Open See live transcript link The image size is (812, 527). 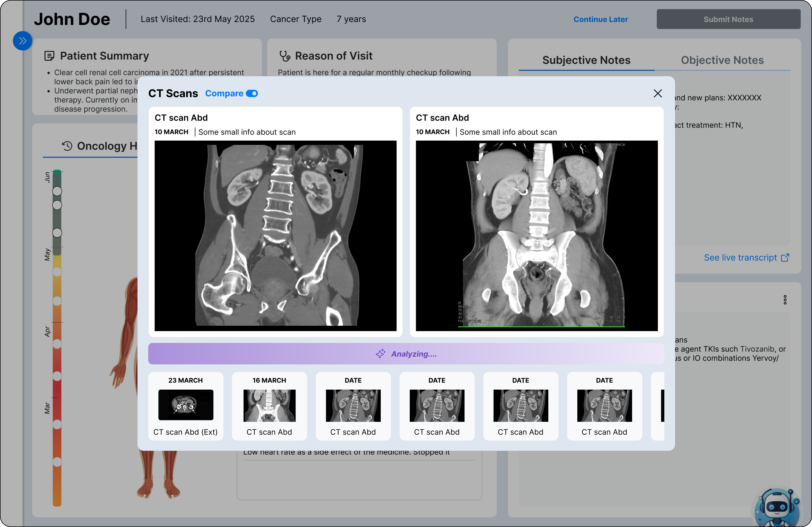(x=740, y=258)
